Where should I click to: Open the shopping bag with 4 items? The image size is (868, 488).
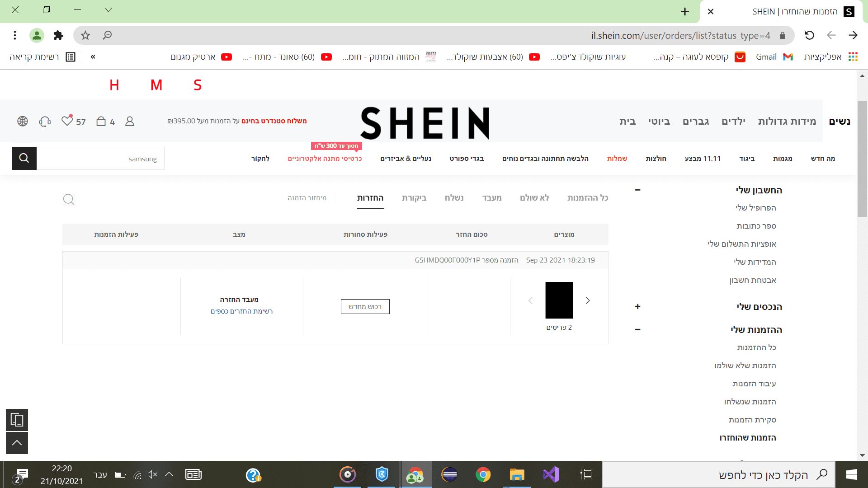(x=101, y=121)
